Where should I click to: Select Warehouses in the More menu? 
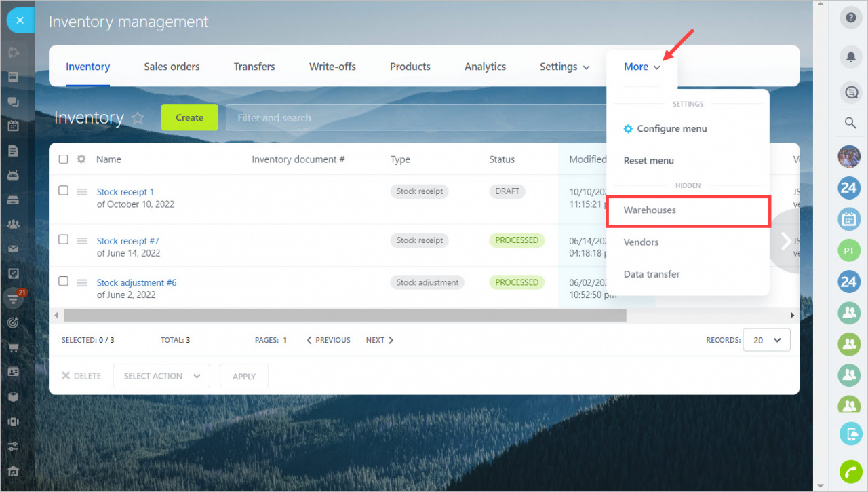tap(688, 210)
